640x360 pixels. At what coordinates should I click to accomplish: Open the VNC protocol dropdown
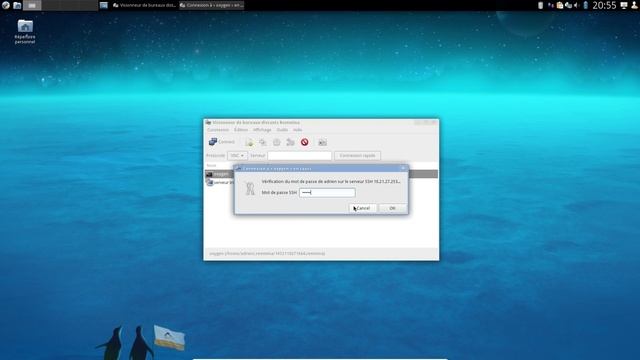pos(237,156)
